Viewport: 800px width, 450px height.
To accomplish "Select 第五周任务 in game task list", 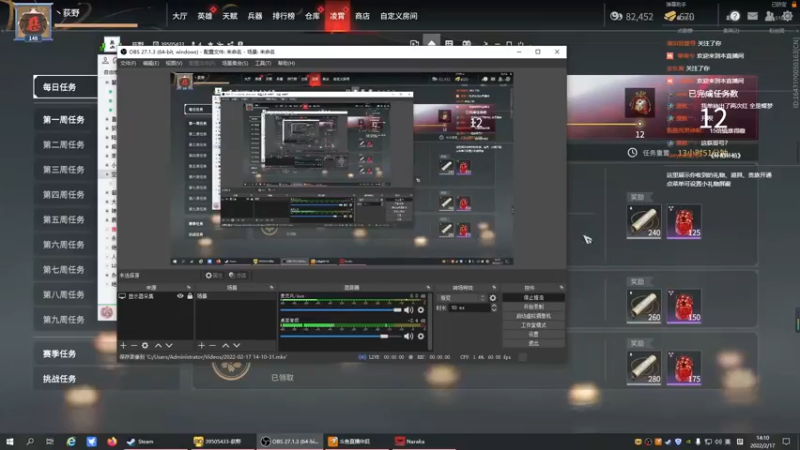I will coord(65,220).
